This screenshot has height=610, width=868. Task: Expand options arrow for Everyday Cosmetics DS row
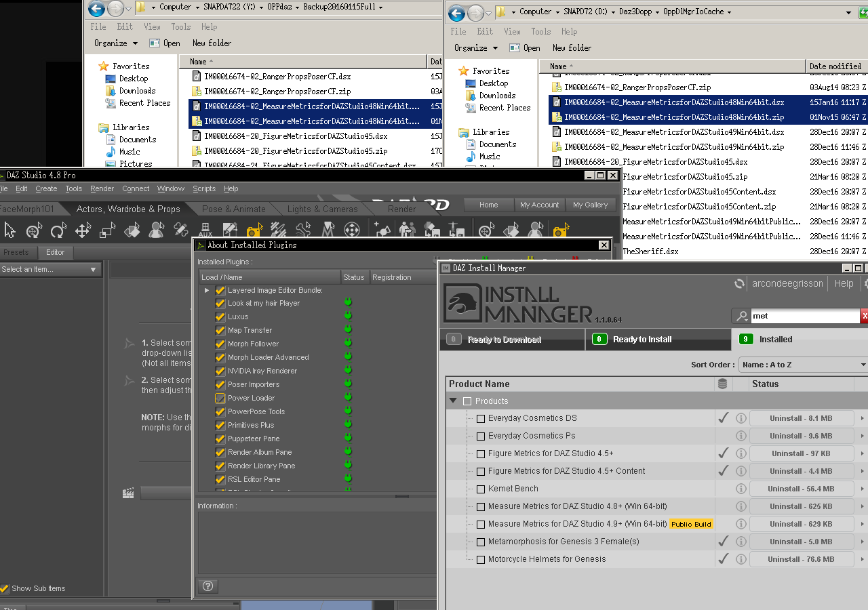pyautogui.click(x=863, y=418)
